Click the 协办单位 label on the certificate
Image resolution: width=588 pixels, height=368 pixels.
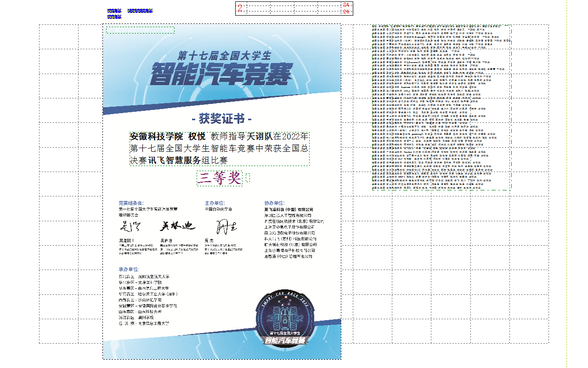pos(275,203)
